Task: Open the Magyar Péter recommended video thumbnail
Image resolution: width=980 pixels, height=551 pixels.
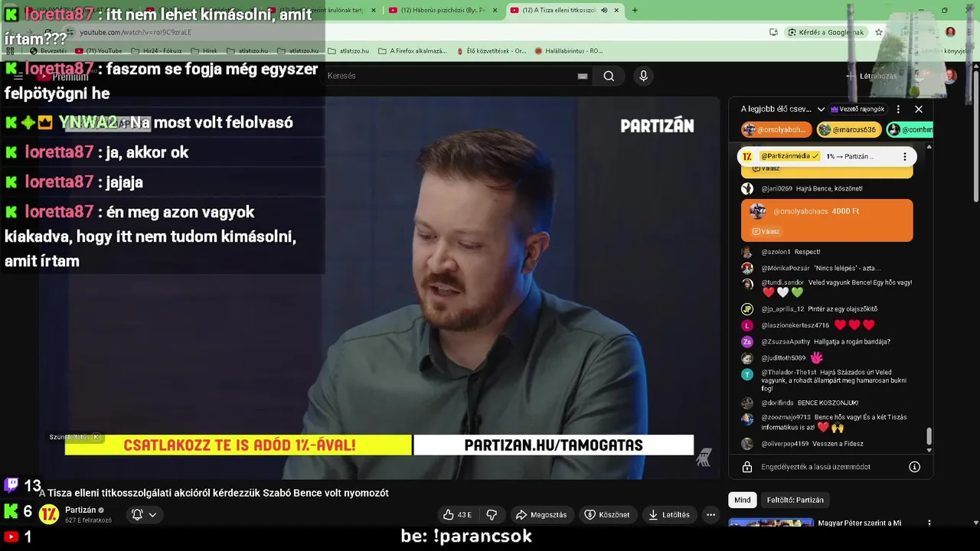Action: pos(771,523)
